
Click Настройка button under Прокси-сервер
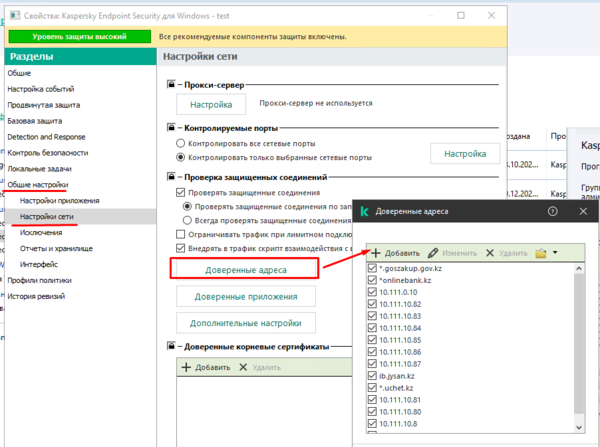[211, 104]
